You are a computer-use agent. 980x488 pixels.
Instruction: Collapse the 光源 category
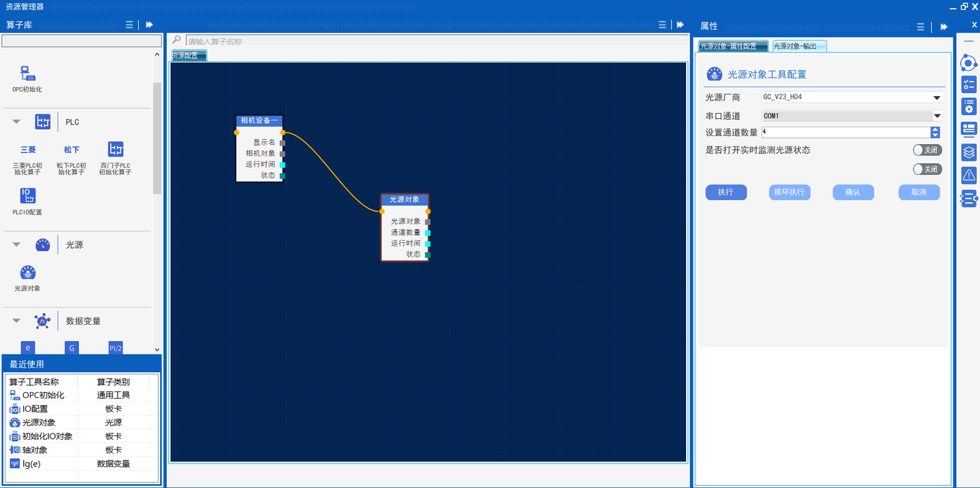tap(17, 244)
